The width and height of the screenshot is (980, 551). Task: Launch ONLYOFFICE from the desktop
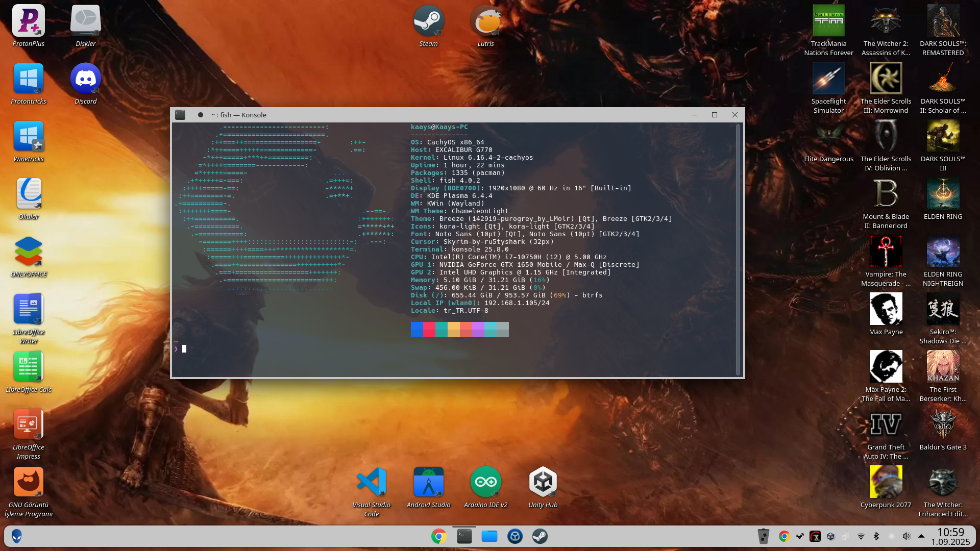click(29, 252)
